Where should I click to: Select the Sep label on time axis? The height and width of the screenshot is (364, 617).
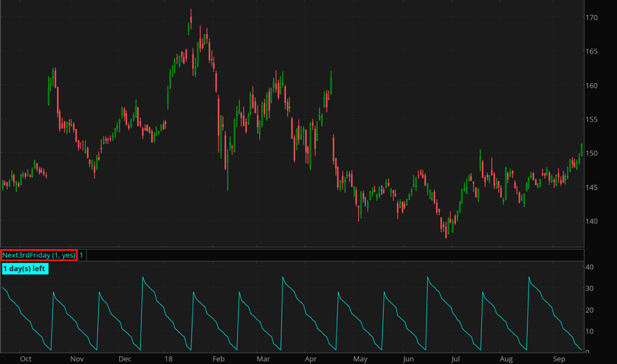(559, 359)
